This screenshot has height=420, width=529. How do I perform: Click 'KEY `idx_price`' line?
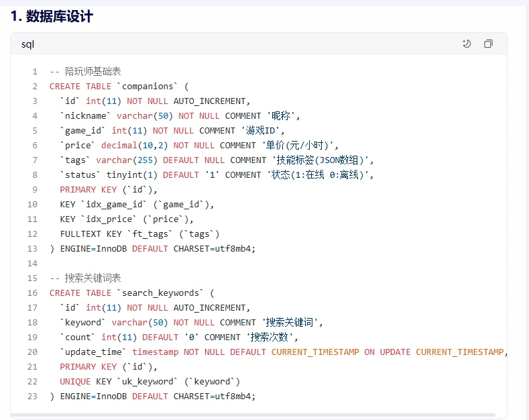click(127, 219)
